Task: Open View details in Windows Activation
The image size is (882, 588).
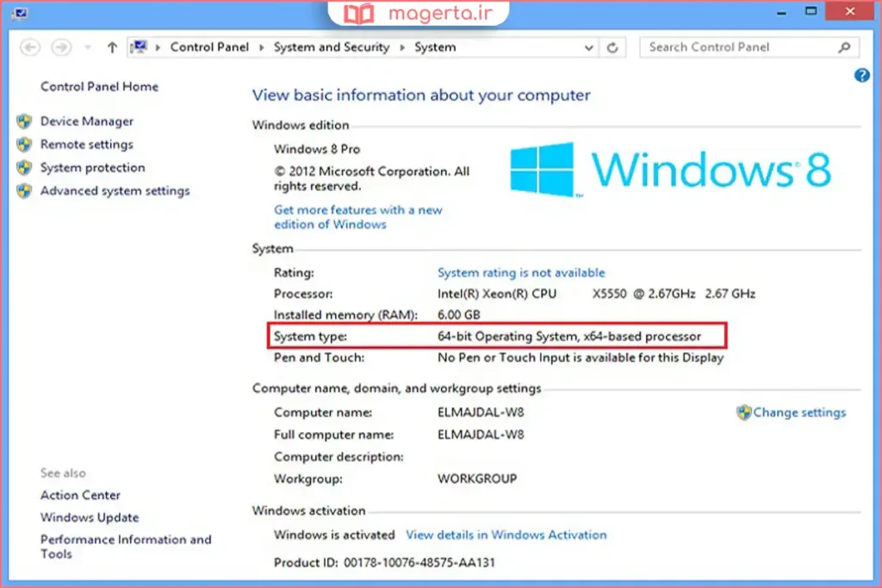Action: click(x=506, y=535)
